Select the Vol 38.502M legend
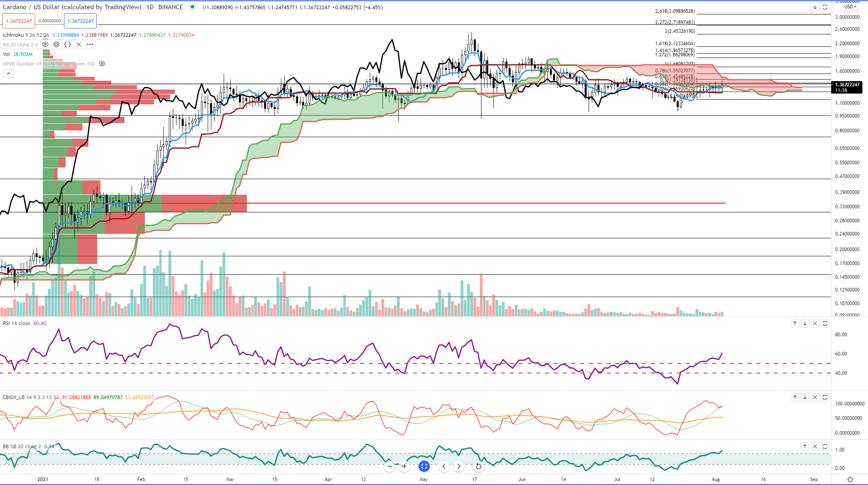Image resolution: width=868 pixels, height=485 pixels. click(x=18, y=54)
